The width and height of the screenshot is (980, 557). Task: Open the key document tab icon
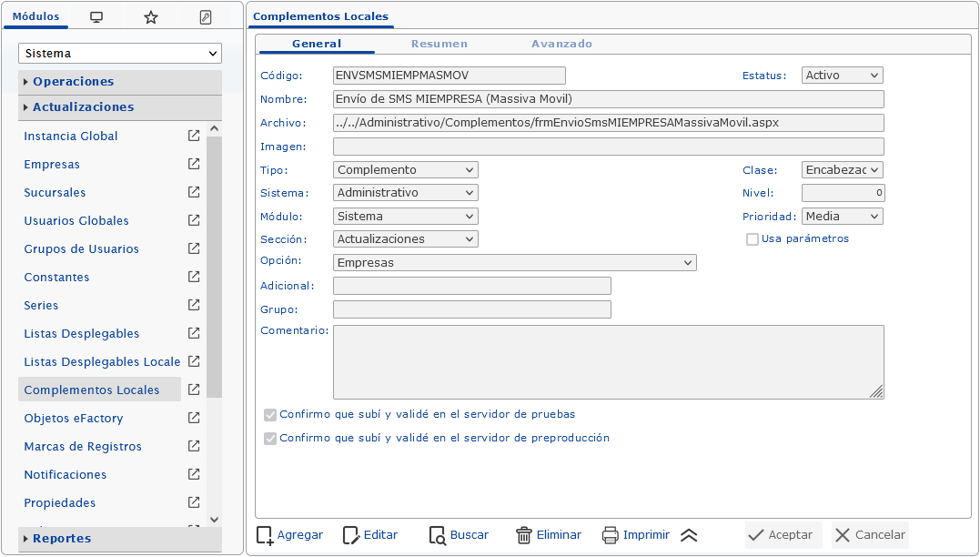click(206, 17)
